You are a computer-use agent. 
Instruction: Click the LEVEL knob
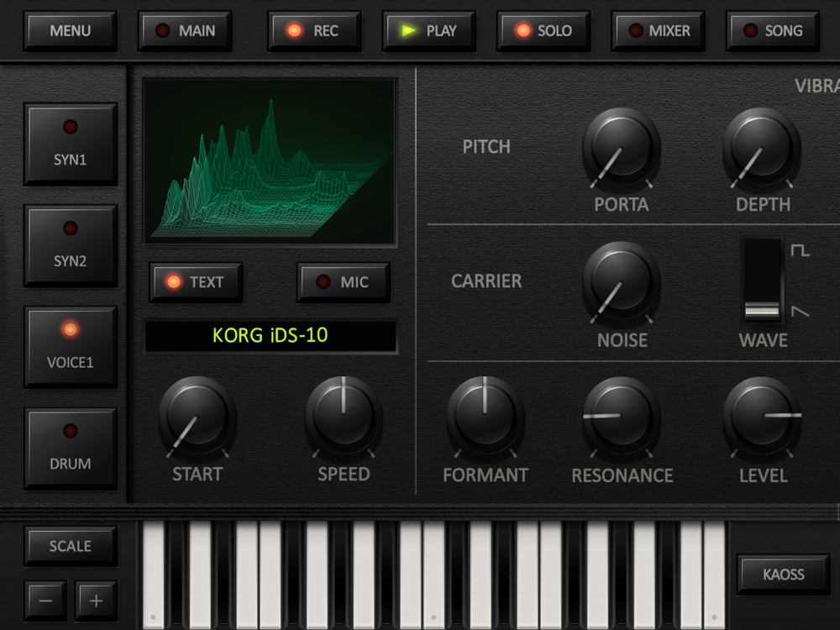pyautogui.click(x=763, y=417)
